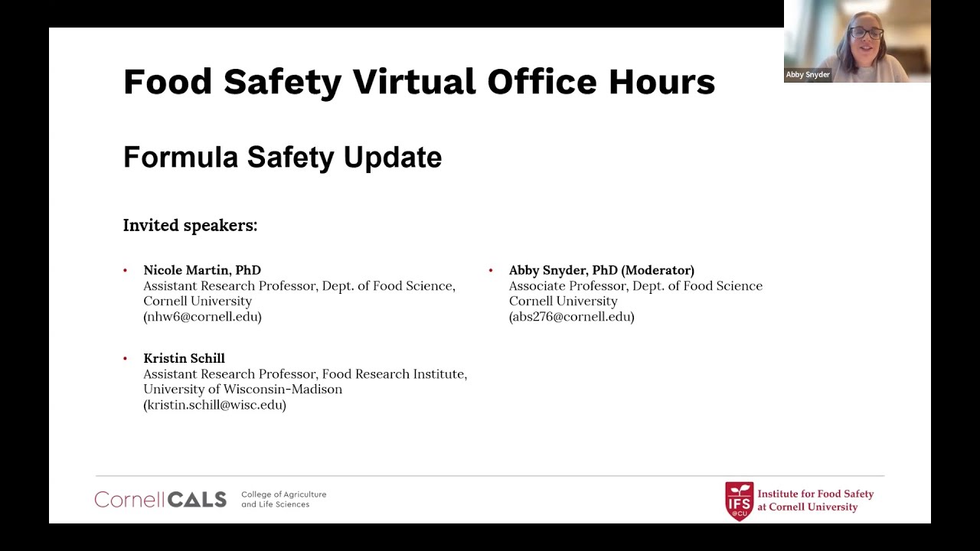Click 'Associate Professor, Dept. of Food Science' line
Image resolution: width=980 pixels, height=551 pixels.
click(635, 285)
